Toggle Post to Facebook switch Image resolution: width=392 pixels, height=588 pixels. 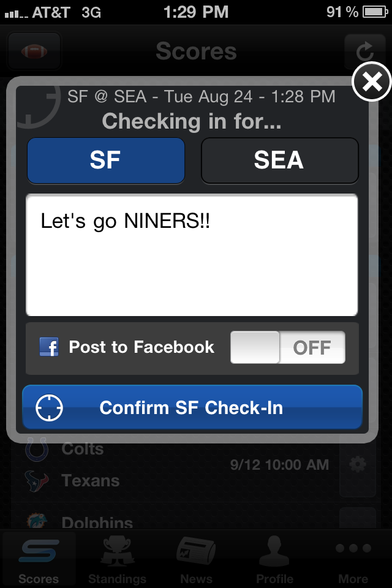click(287, 348)
